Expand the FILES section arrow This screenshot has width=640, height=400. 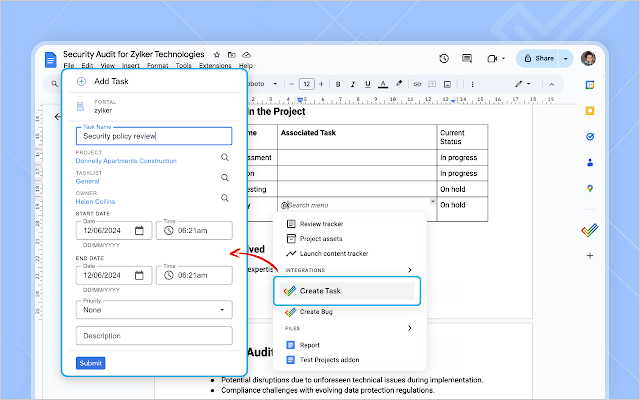(x=409, y=328)
